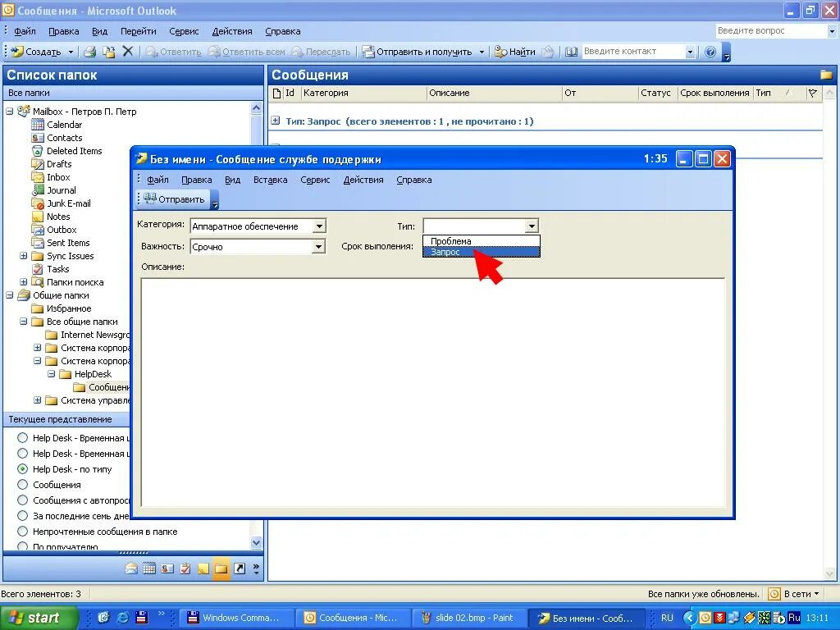Click the Contacts icon in navigation bar
The image size is (840, 630).
click(x=167, y=568)
